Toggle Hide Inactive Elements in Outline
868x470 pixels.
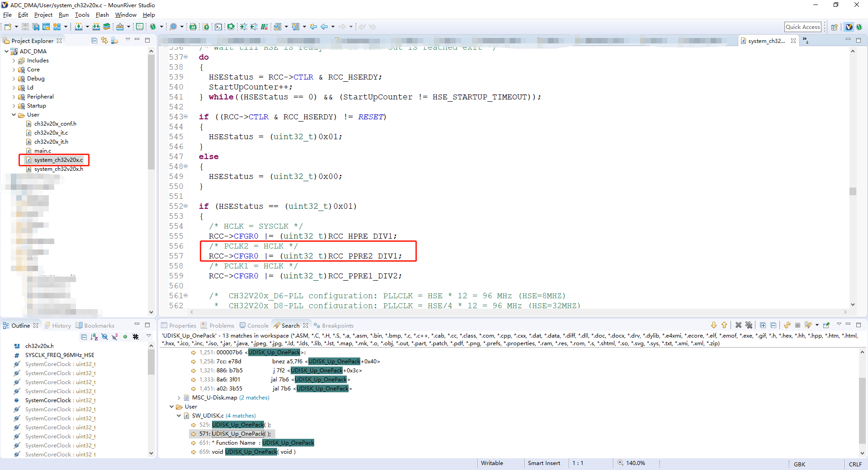(x=136, y=337)
